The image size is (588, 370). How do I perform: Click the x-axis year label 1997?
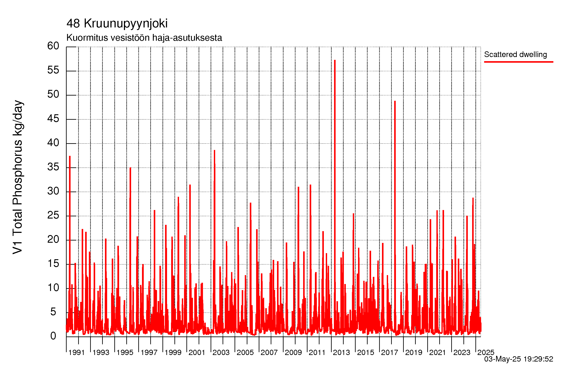(149, 352)
